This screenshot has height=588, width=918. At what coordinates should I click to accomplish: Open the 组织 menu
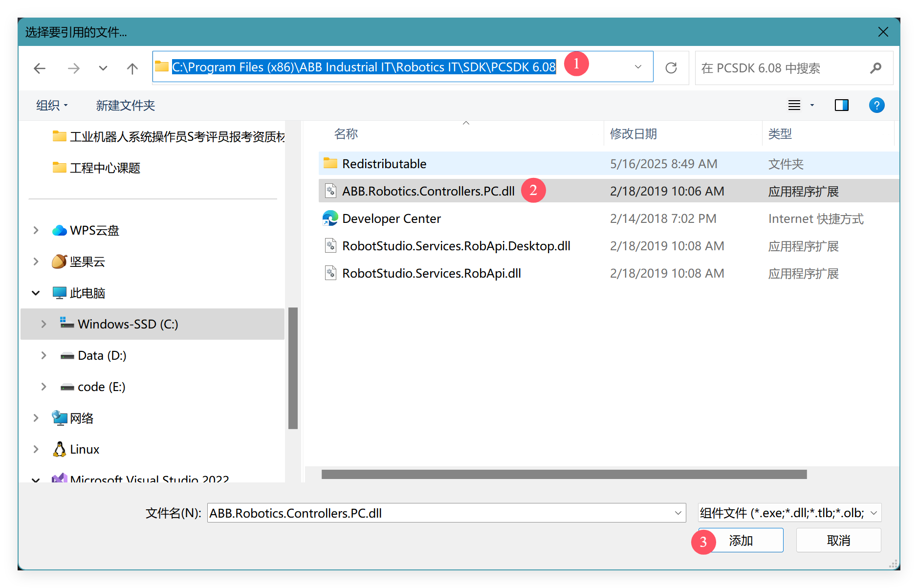click(x=52, y=106)
